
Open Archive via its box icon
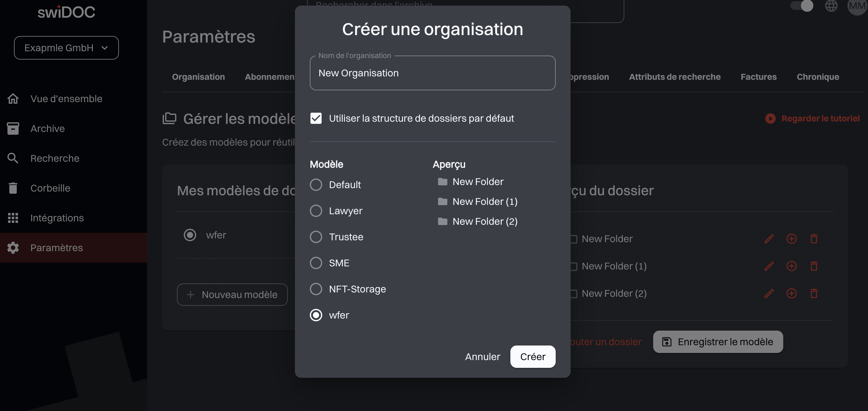click(x=13, y=128)
